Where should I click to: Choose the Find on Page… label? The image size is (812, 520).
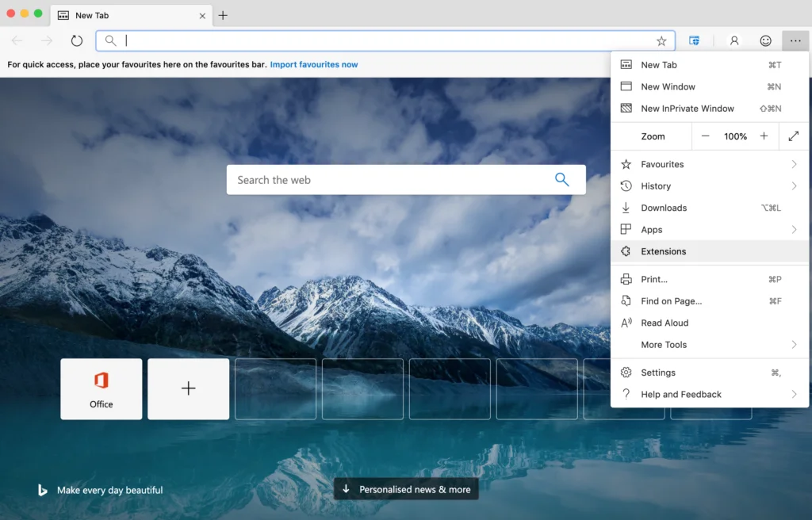[671, 301]
